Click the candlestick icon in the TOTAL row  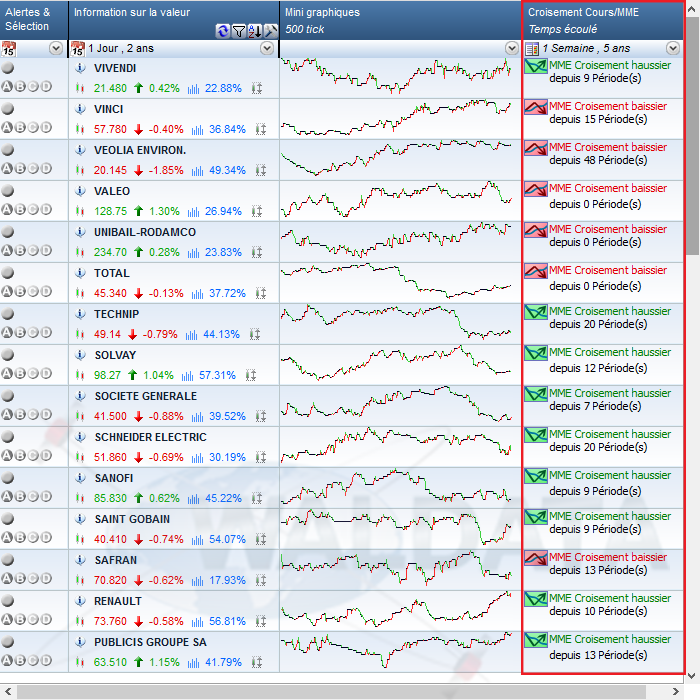point(78,294)
